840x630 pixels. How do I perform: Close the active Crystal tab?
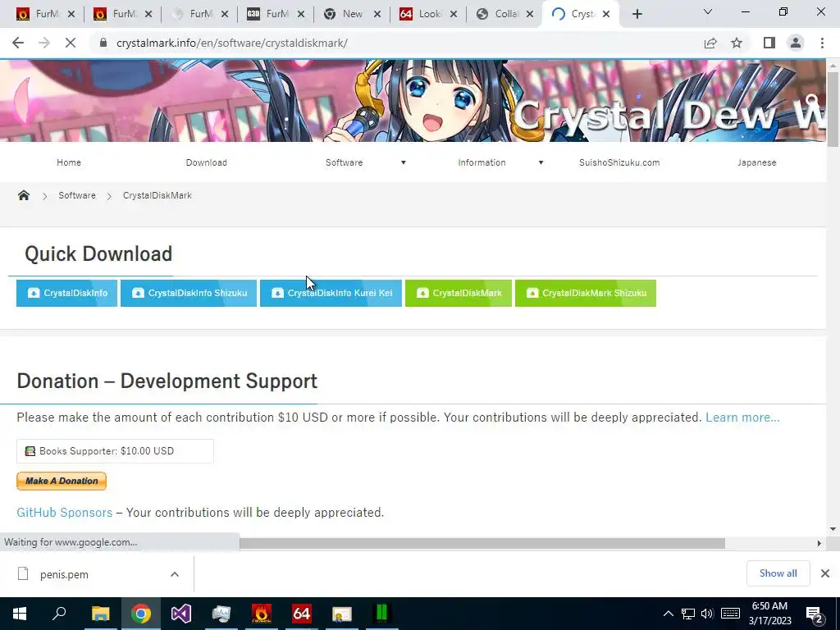pyautogui.click(x=606, y=14)
